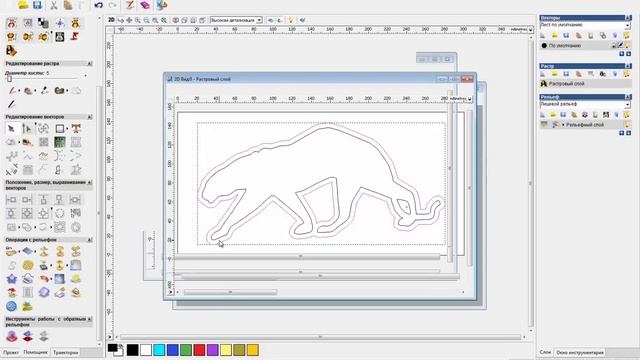640x360 pixels.
Task: Open the detail level dropdown in the view toolbar
Action: coord(259,20)
